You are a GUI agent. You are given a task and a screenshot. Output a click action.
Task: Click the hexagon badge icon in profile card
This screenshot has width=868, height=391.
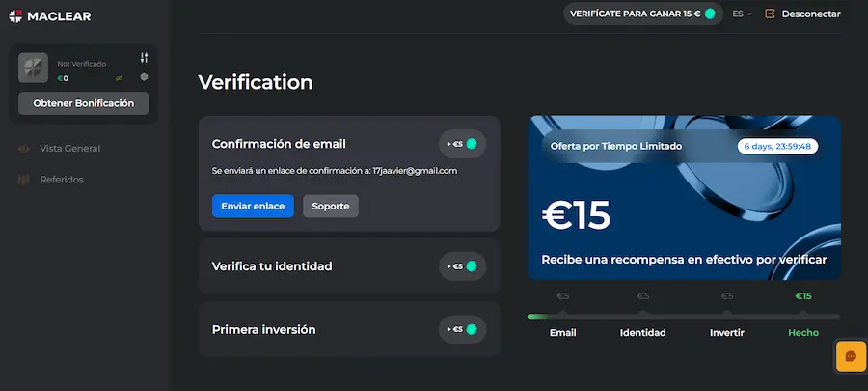[144, 77]
